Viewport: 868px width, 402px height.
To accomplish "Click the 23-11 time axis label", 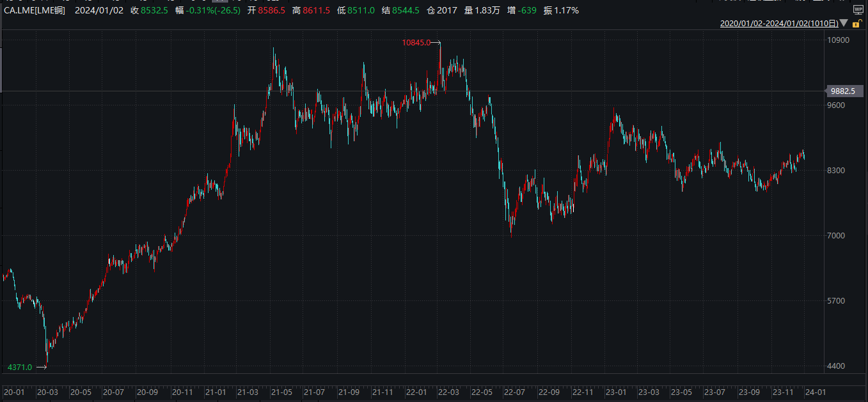I will (x=783, y=392).
